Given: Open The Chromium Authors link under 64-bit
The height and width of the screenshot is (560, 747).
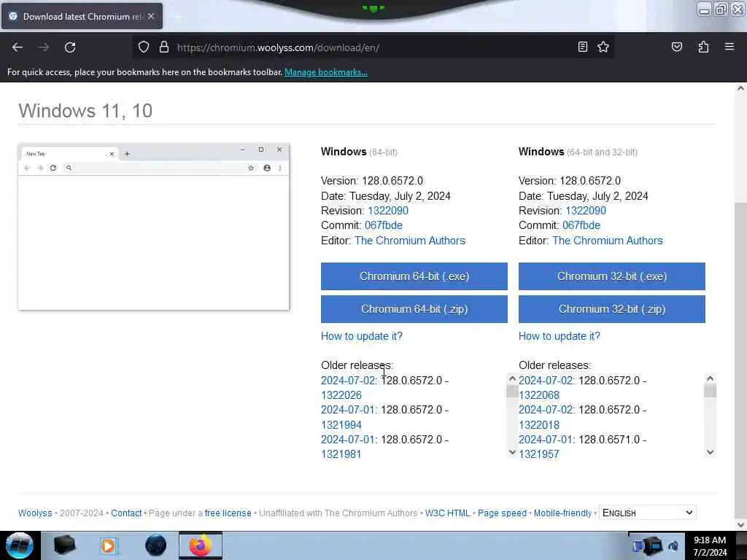Looking at the screenshot, I should point(410,241).
